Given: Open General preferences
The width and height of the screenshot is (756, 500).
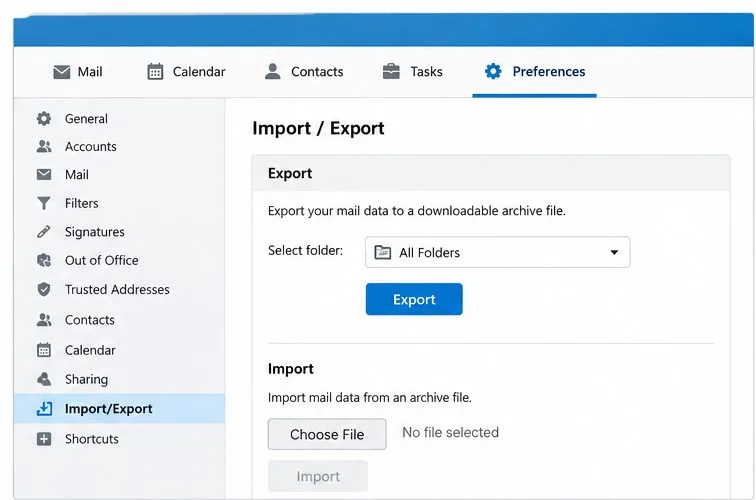Looking at the screenshot, I should coord(119,119).
